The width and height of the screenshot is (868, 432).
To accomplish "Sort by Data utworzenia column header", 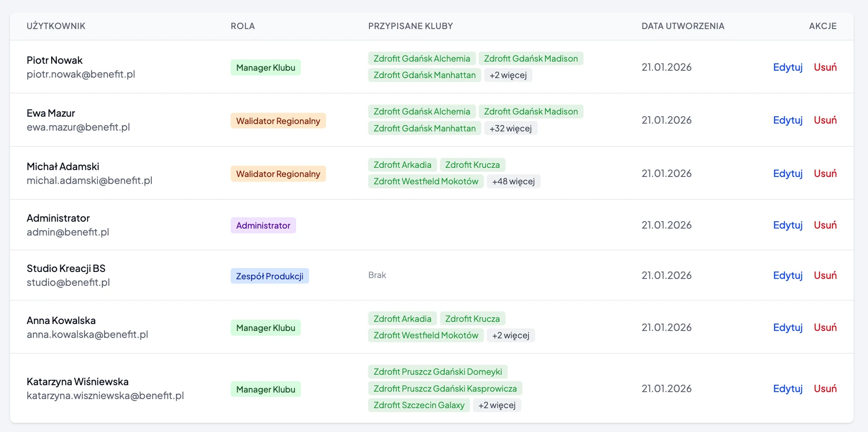I will point(683,26).
